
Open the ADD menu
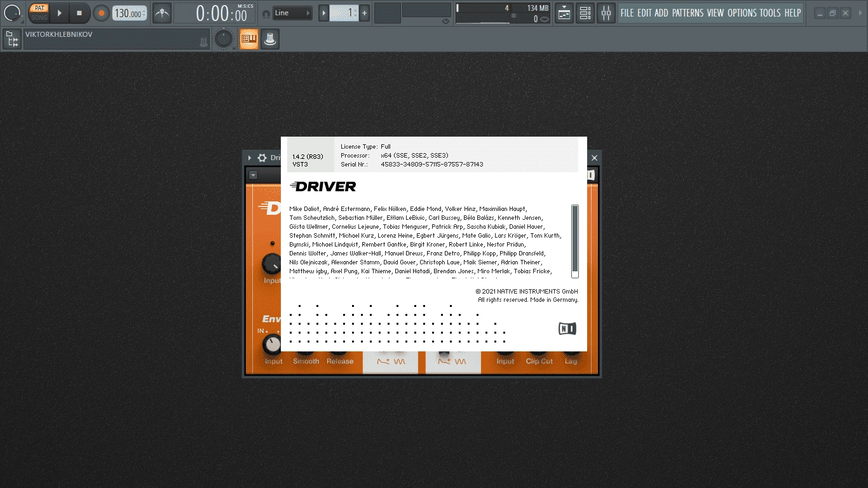pos(661,13)
